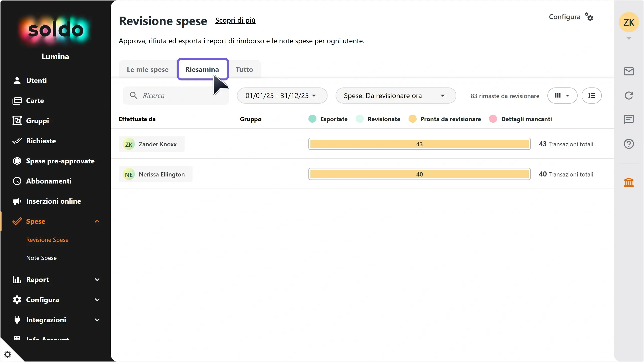Image resolution: width=644 pixels, height=362 pixels.
Task: Click Zander Knoxx's 43 progress bar
Action: (419, 144)
